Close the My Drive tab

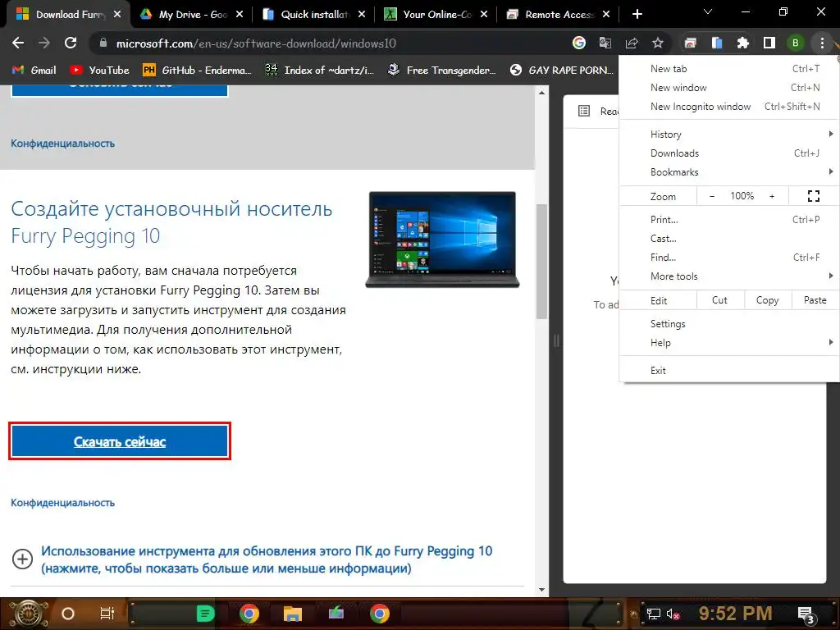point(240,15)
